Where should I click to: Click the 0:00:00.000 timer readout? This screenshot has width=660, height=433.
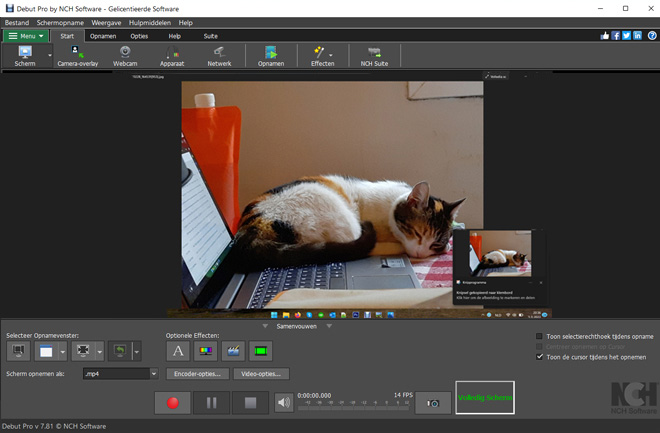point(314,396)
